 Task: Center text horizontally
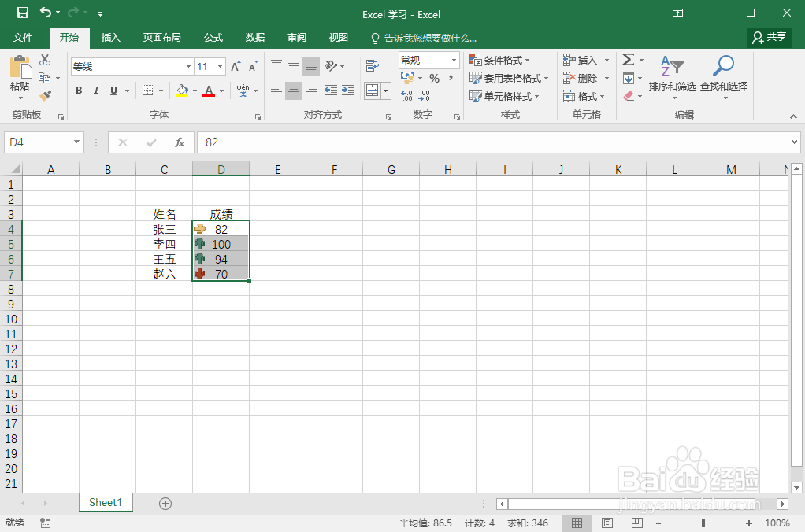(294, 91)
